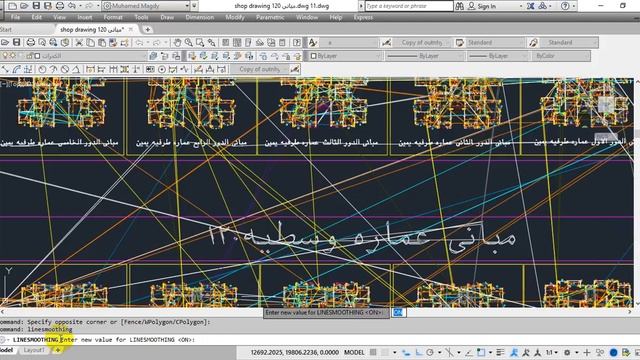Screen dimensions: 640x360
Task: Select the Angular dimension tool
Action: (x=76, y=69)
